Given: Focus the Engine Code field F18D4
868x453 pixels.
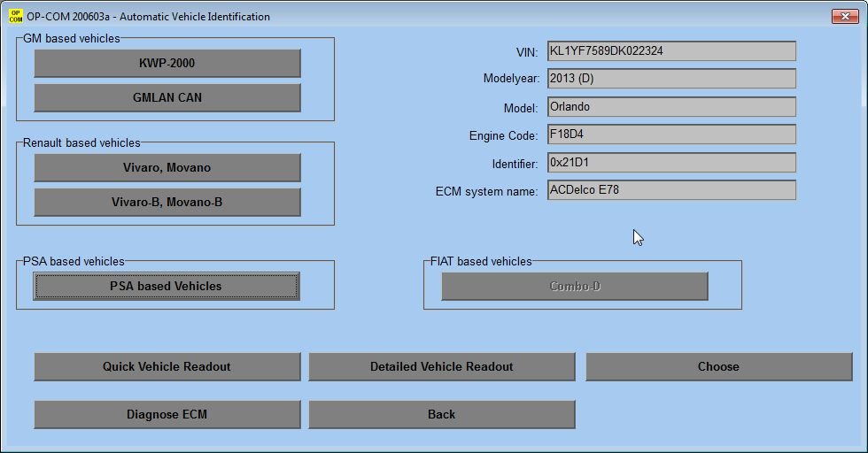Looking at the screenshot, I should coord(671,134).
